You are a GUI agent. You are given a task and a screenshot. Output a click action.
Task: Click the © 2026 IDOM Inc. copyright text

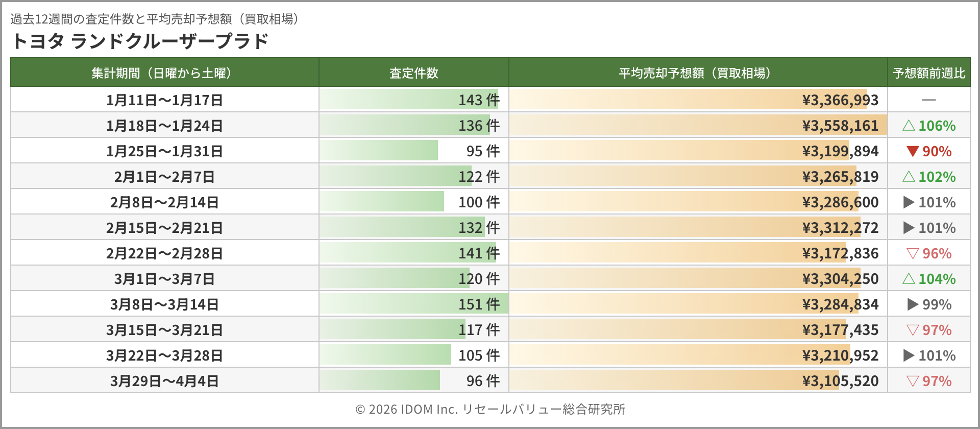pos(490,409)
